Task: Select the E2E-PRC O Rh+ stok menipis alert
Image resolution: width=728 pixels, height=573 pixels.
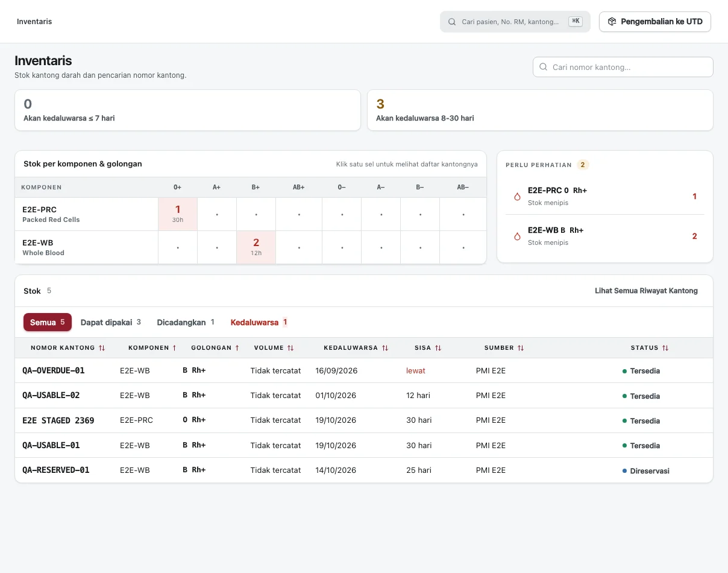Action: 604,197
